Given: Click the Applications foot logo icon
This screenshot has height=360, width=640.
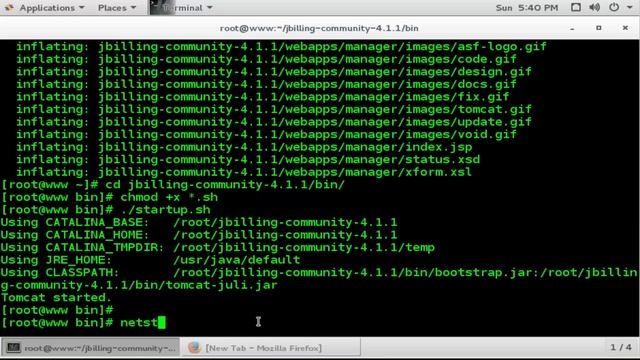Looking at the screenshot, I should point(9,8).
